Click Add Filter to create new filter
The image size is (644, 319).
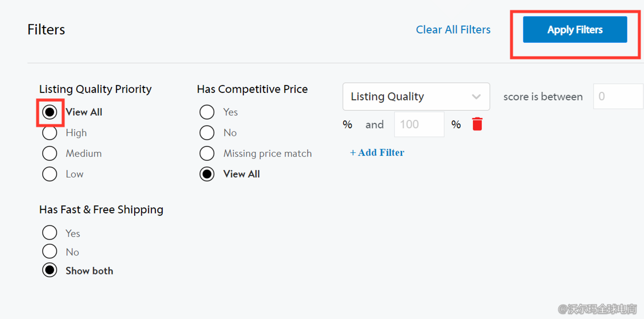point(377,152)
